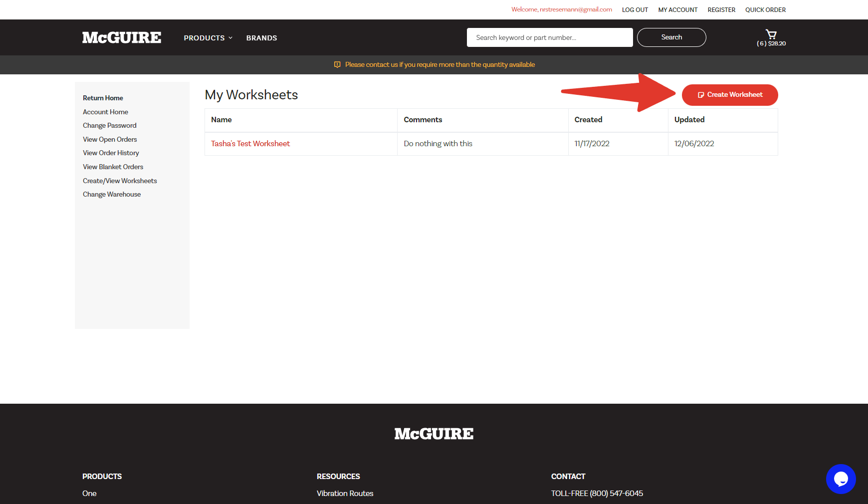Click the Search button
Image resolution: width=868 pixels, height=504 pixels.
(671, 37)
